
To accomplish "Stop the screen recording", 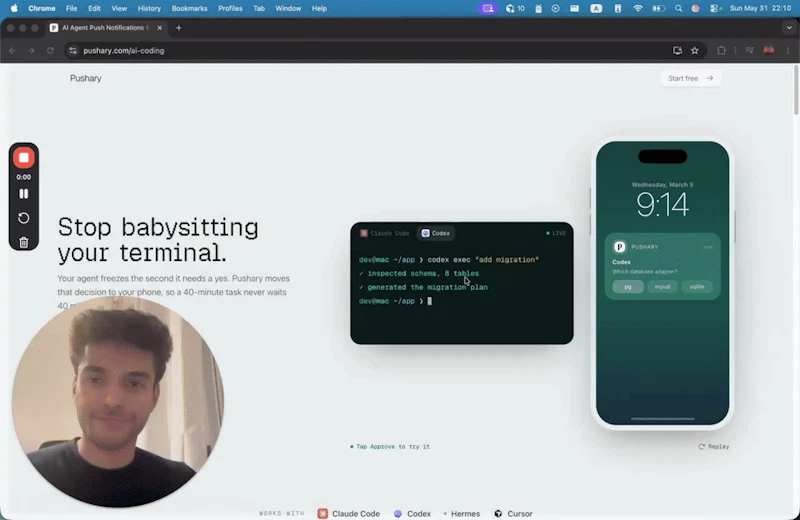I will 23,158.
